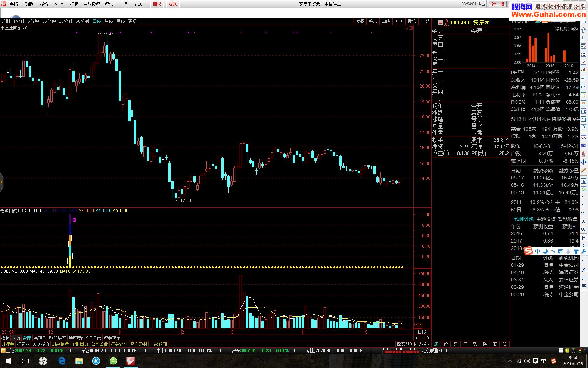The width and height of the screenshot is (588, 368).
Task: Click the 行情 button in title bar
Action: pyautogui.click(x=498, y=4)
